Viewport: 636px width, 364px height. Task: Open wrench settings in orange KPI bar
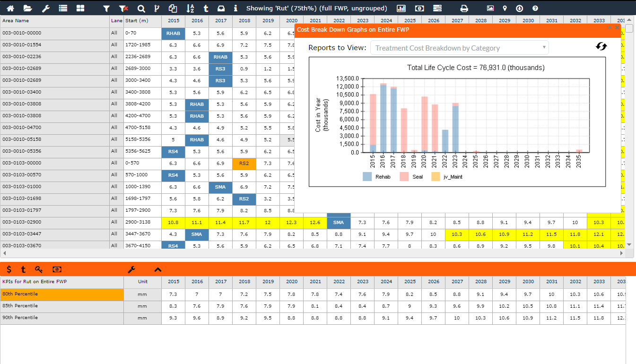point(131,269)
